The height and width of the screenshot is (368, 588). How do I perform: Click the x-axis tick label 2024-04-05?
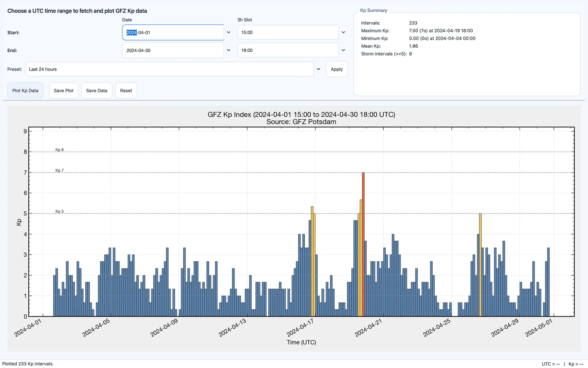(96, 328)
